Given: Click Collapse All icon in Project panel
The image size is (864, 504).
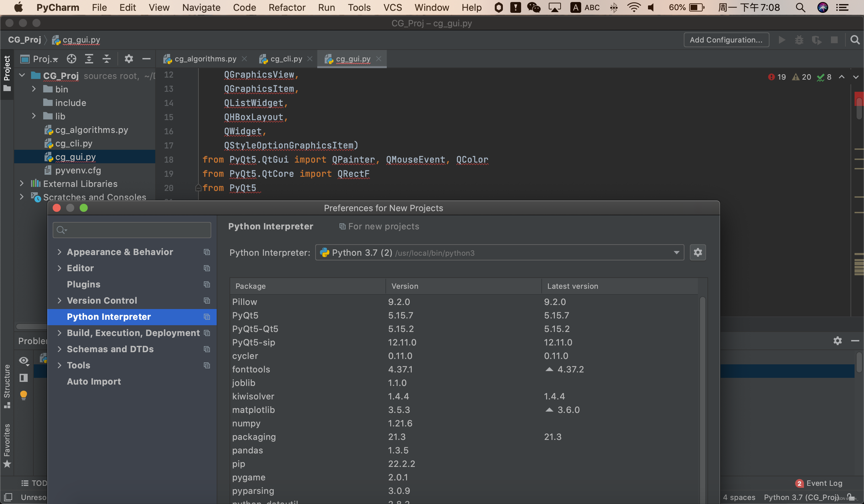Looking at the screenshot, I should (x=107, y=59).
